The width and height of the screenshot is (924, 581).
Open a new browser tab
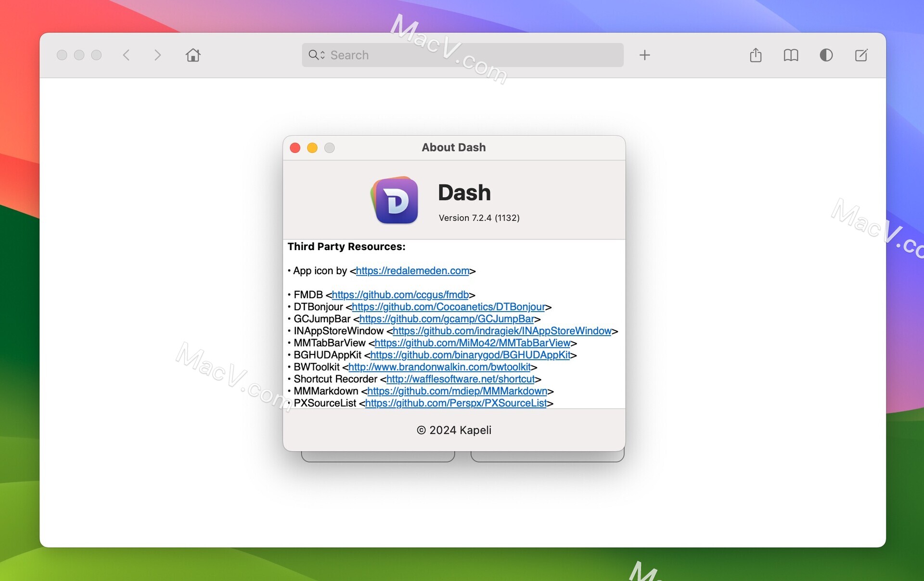tap(645, 55)
